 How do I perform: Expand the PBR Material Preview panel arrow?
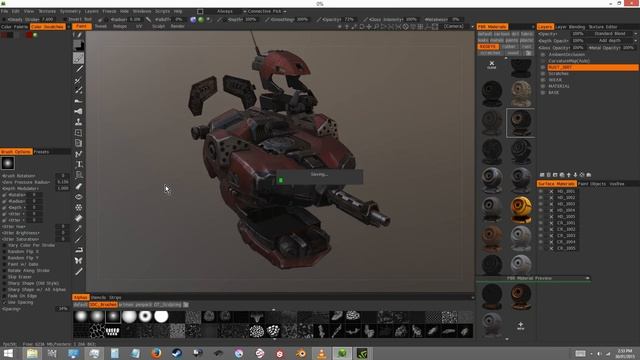(588, 278)
